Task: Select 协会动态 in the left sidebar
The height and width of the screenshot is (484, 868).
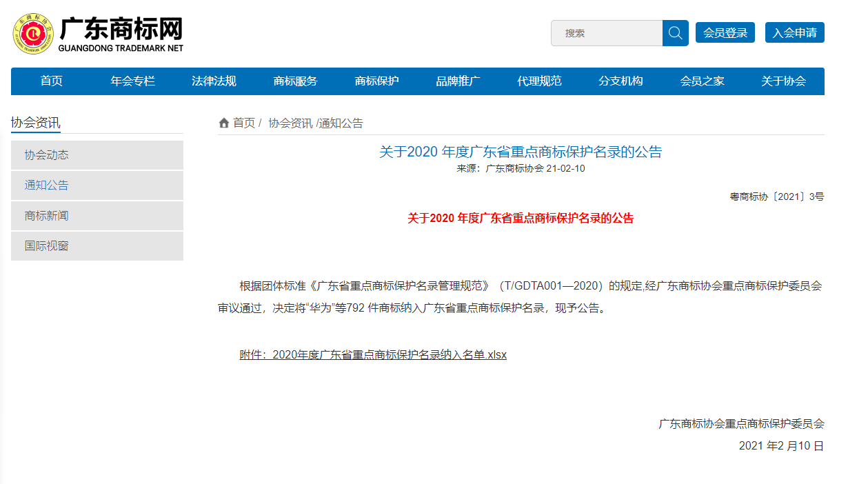Action: tap(97, 155)
